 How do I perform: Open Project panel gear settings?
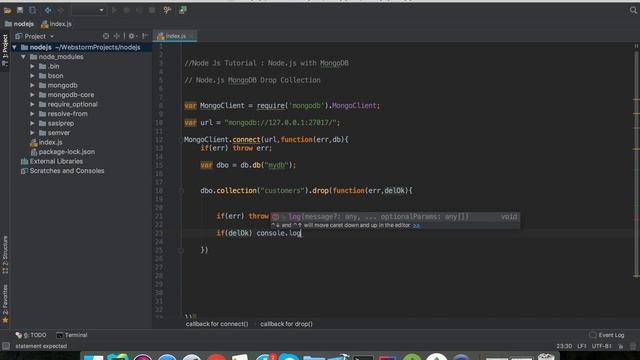point(132,36)
